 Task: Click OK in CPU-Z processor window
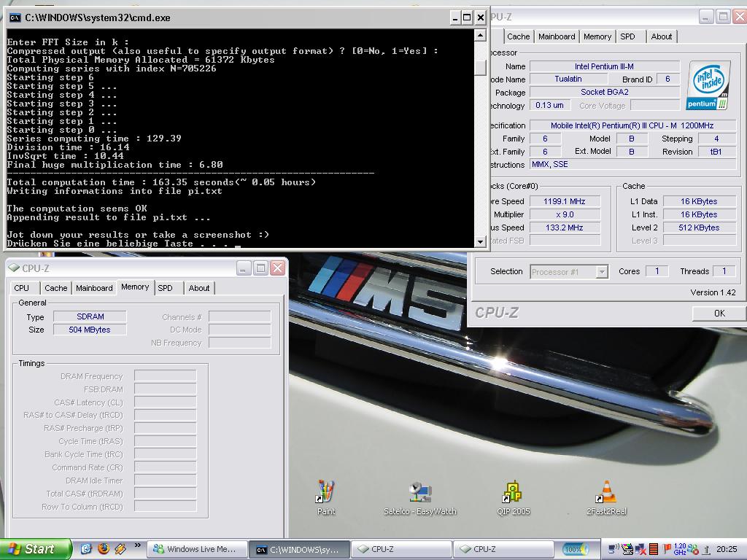click(x=719, y=314)
